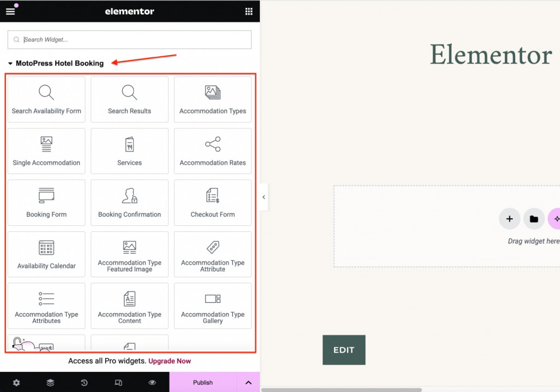Open the template library folder icon
This screenshot has width=560, height=392.
coord(534,218)
